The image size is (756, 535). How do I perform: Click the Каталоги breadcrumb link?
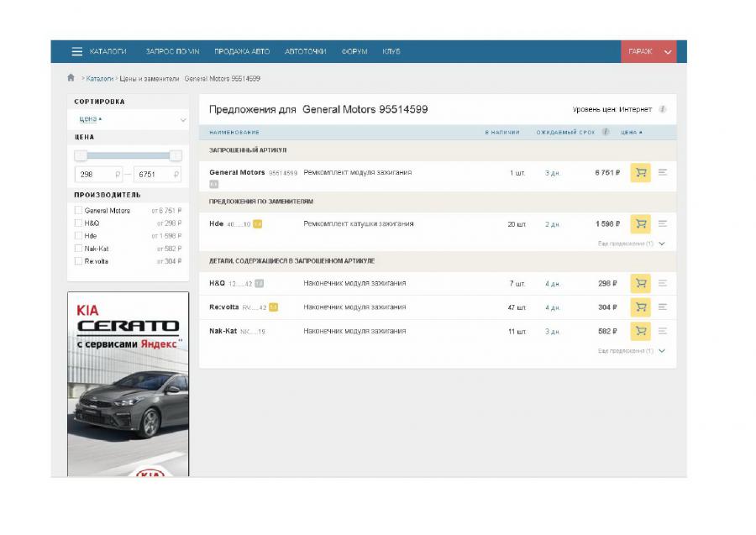click(x=99, y=78)
